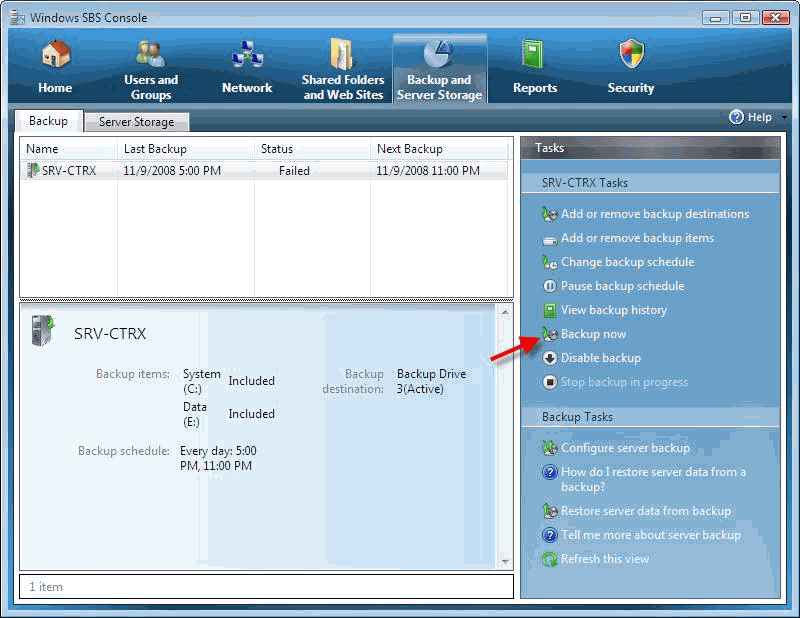The image size is (800, 618).
Task: Open the View backup history link
Action: tap(614, 310)
